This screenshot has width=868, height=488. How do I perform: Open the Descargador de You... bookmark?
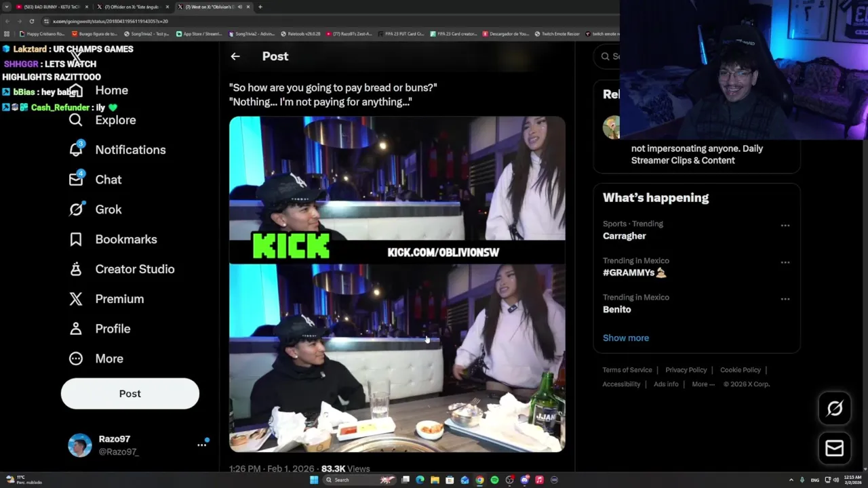tap(506, 34)
